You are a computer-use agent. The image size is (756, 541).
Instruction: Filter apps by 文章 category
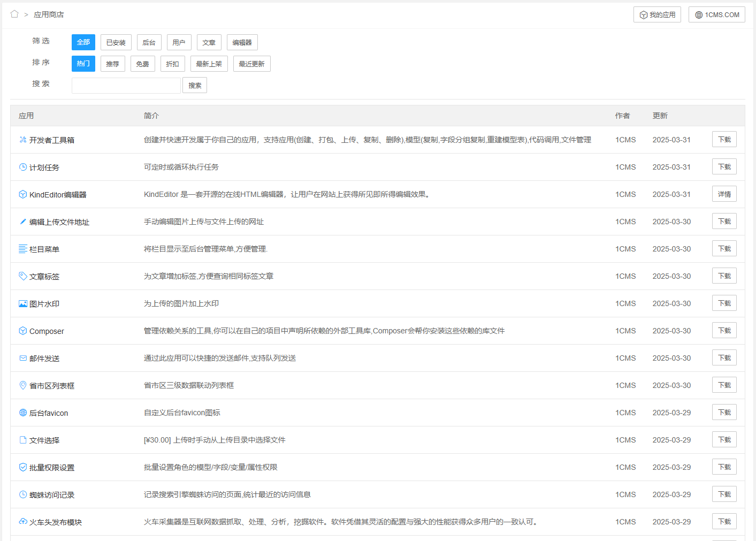tap(209, 42)
